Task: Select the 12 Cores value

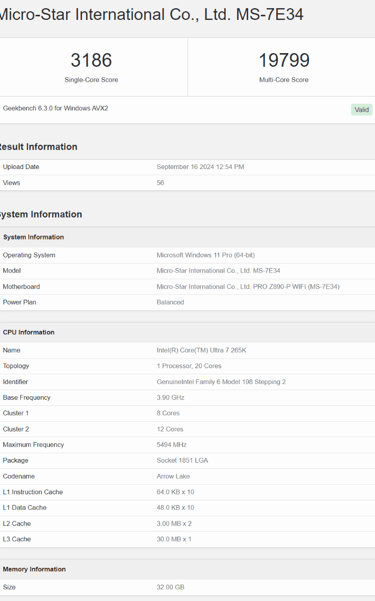Action: (170, 429)
